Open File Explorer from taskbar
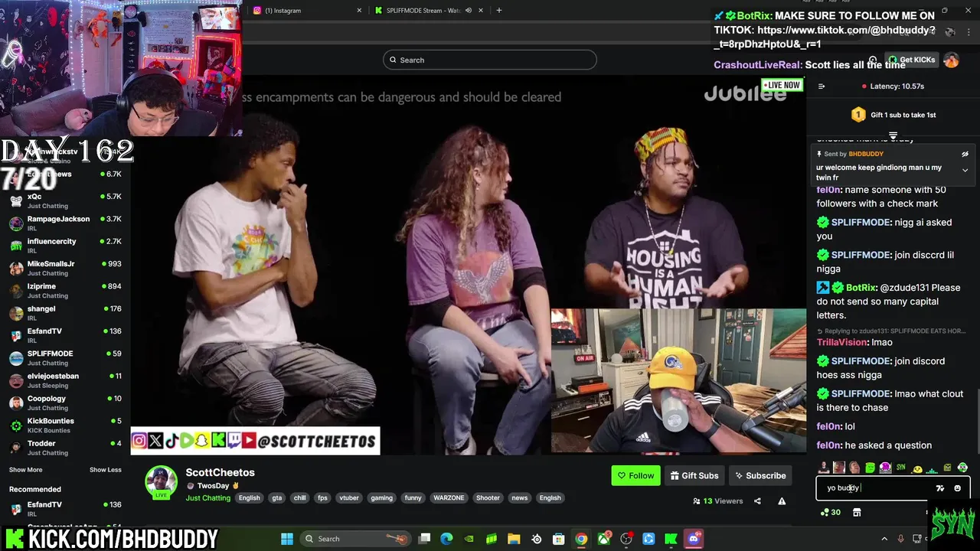 (514, 539)
